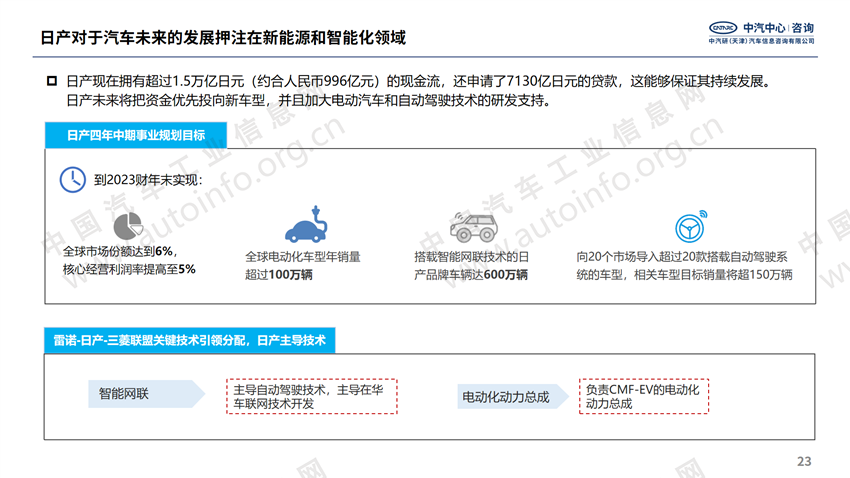This screenshot has height=478, width=850.
Task: Click the CATARC logo at top right
Action: [723, 28]
